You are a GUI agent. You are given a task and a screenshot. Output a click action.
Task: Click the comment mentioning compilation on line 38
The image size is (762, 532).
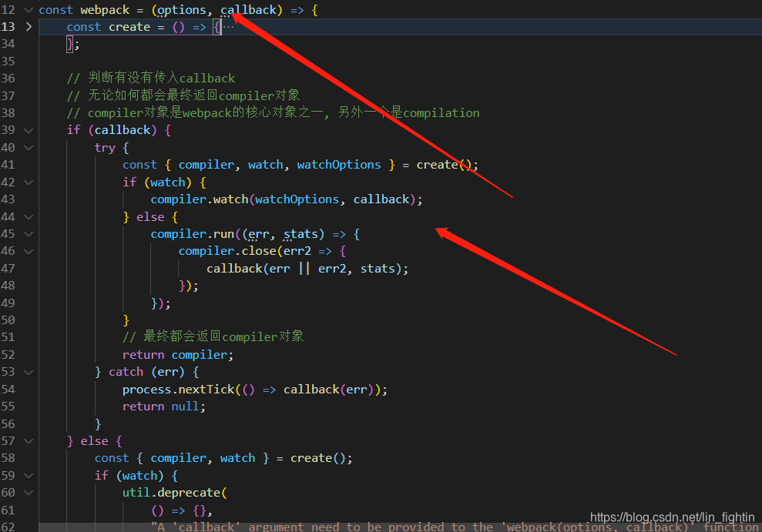point(273,112)
